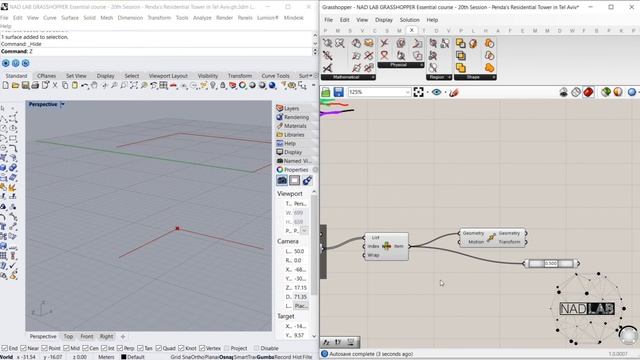Click the Move component icon on canvas

click(491, 237)
